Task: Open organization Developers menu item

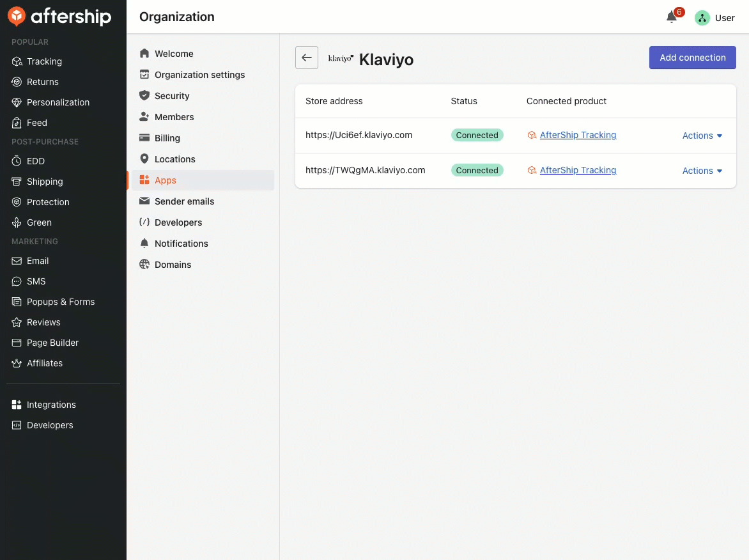Action: click(x=203, y=222)
